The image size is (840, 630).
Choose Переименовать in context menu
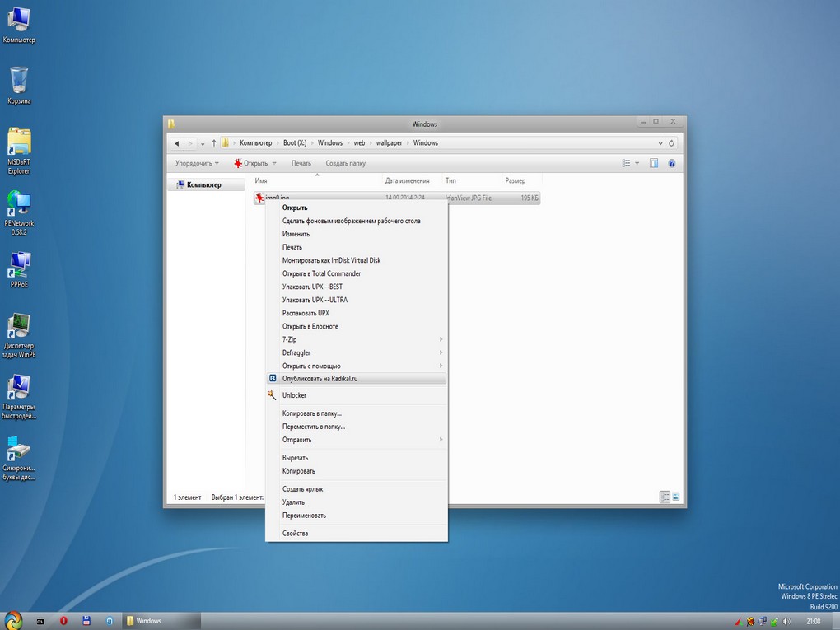pos(357,516)
